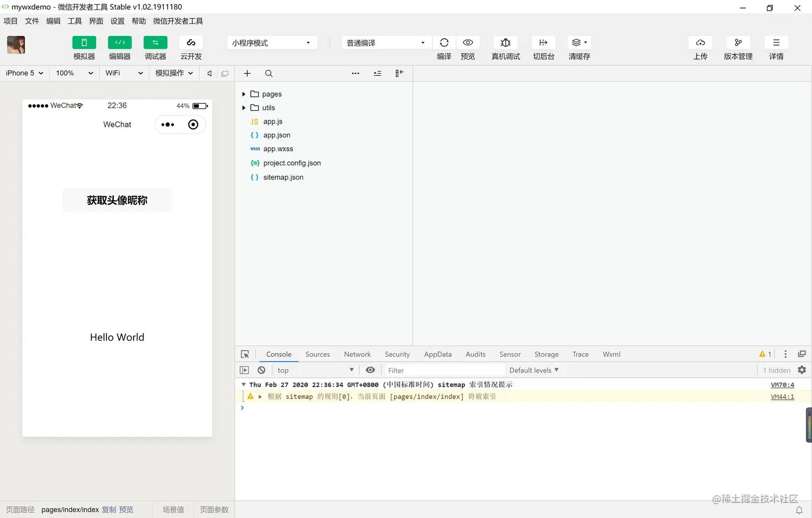Screen dimensions: 812x518
Task: Click the plus icon to add a file
Action: tap(247, 74)
